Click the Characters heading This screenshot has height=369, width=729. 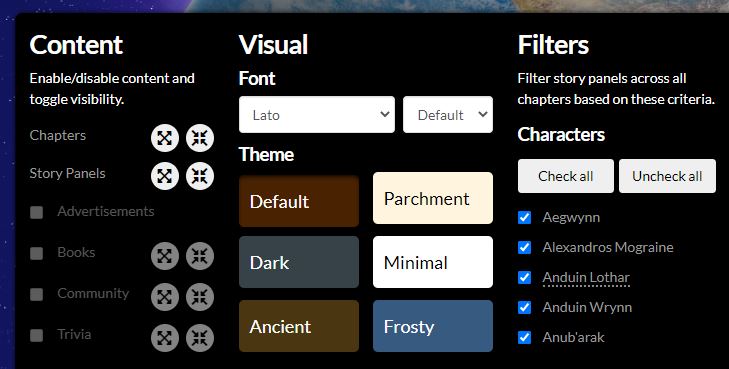tap(561, 135)
